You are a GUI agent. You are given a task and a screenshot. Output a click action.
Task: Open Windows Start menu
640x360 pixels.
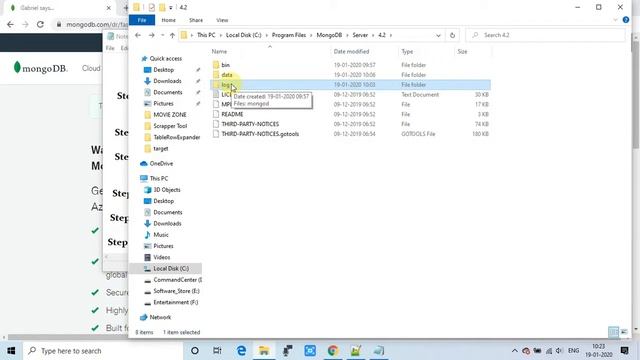[x=11, y=351]
